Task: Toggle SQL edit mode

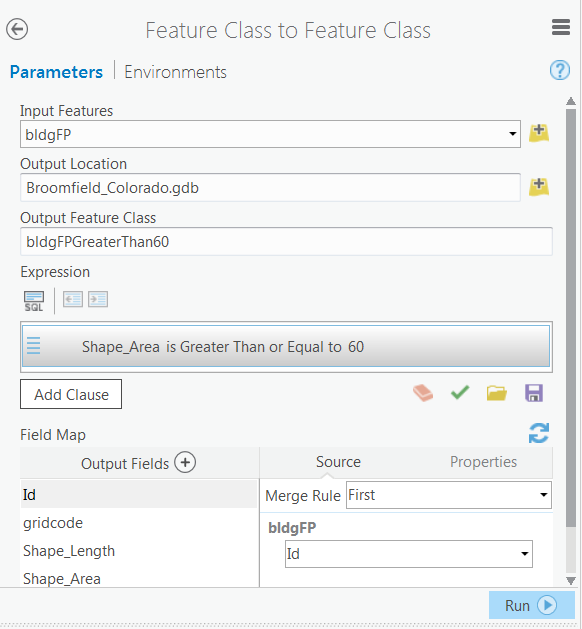Action: click(34, 301)
